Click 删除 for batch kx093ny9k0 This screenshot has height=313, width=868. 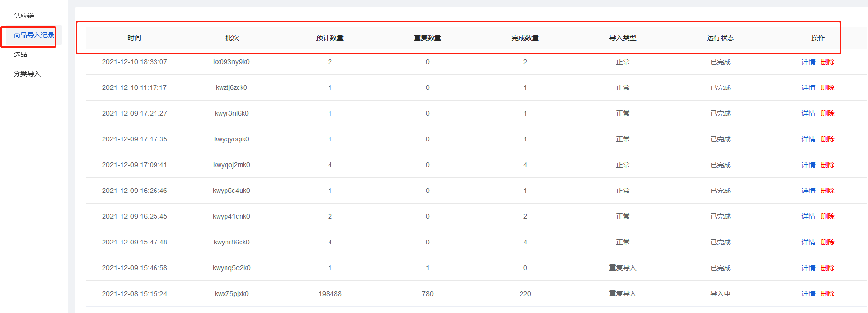(828, 62)
